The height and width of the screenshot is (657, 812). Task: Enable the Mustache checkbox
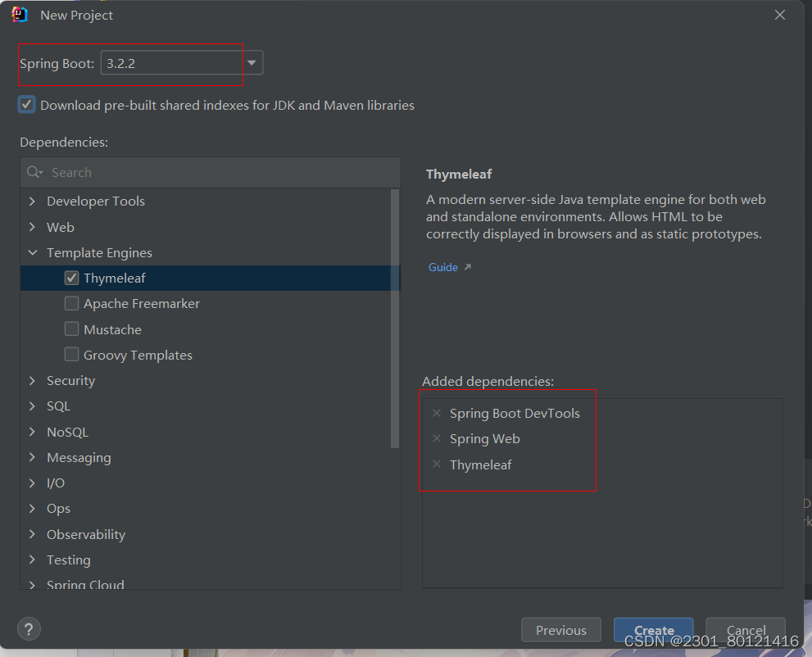[x=71, y=329]
